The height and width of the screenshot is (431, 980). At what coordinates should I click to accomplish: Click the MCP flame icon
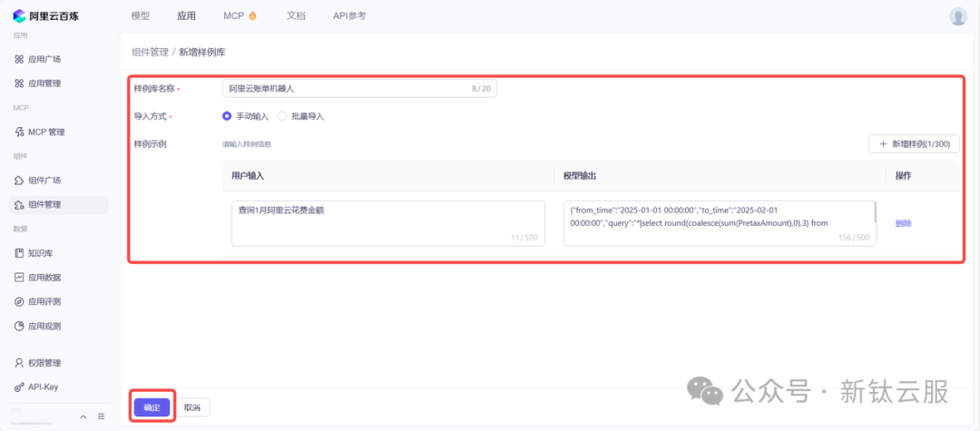[x=252, y=16]
